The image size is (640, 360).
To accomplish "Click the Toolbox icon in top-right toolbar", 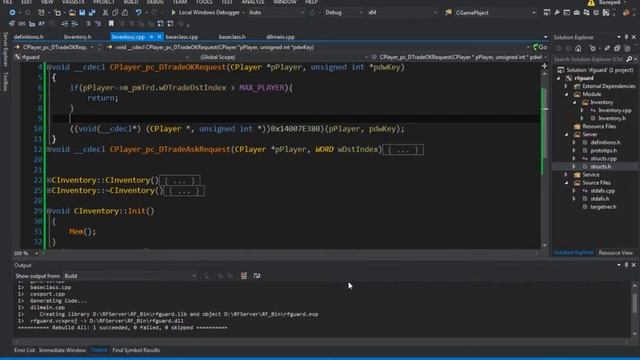I will tap(576, 13).
